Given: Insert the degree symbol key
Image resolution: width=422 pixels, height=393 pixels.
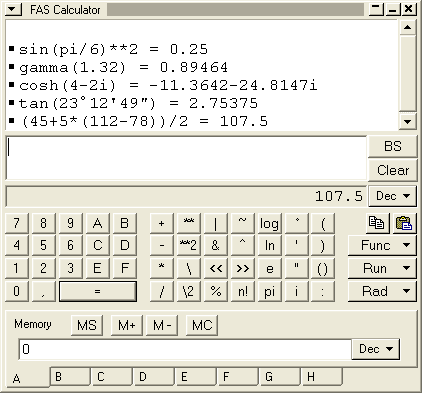Looking at the screenshot, I should (296, 223).
